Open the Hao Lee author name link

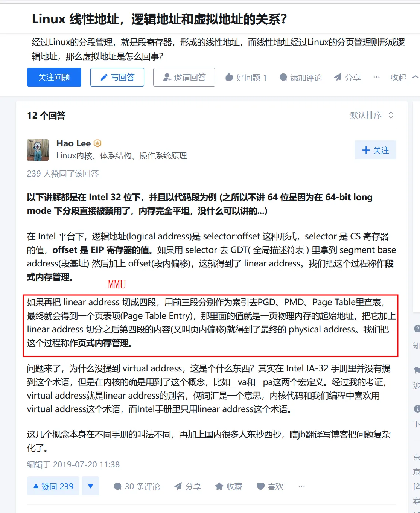pos(73,143)
